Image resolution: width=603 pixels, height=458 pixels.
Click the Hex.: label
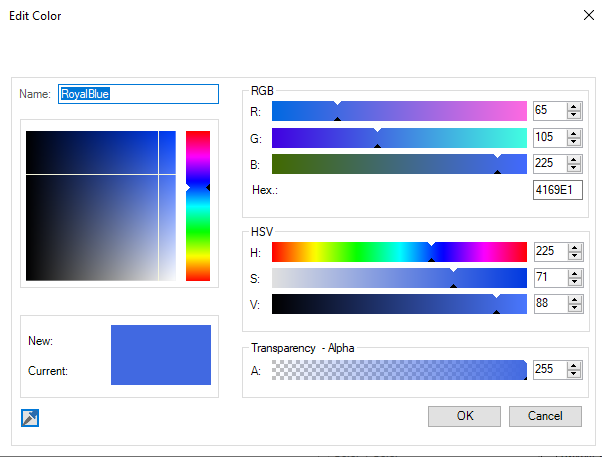pyautogui.click(x=265, y=190)
